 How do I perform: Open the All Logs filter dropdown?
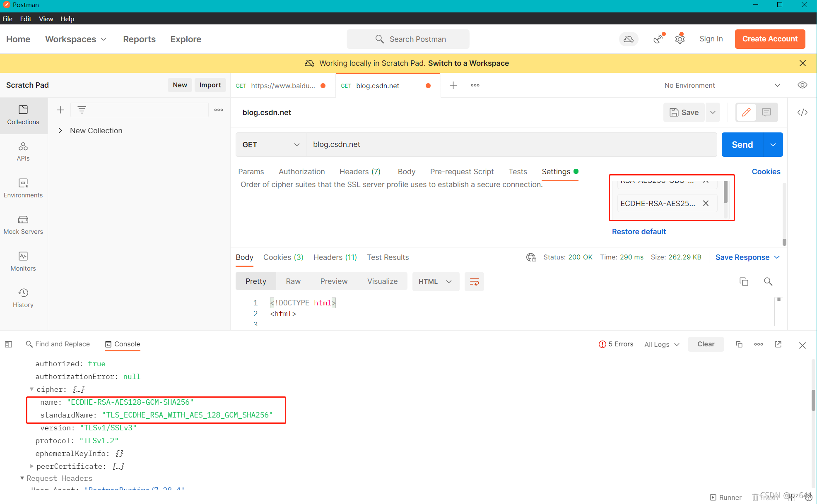tap(662, 344)
